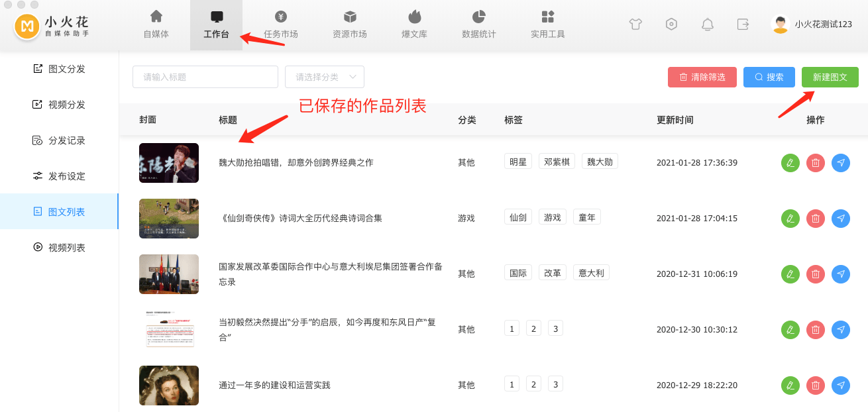
Task: Open 发布设定 from the sidebar
Action: tap(59, 176)
